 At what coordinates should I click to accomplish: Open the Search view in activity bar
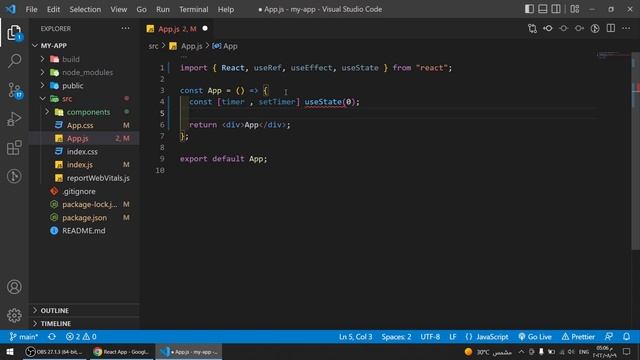[14, 61]
